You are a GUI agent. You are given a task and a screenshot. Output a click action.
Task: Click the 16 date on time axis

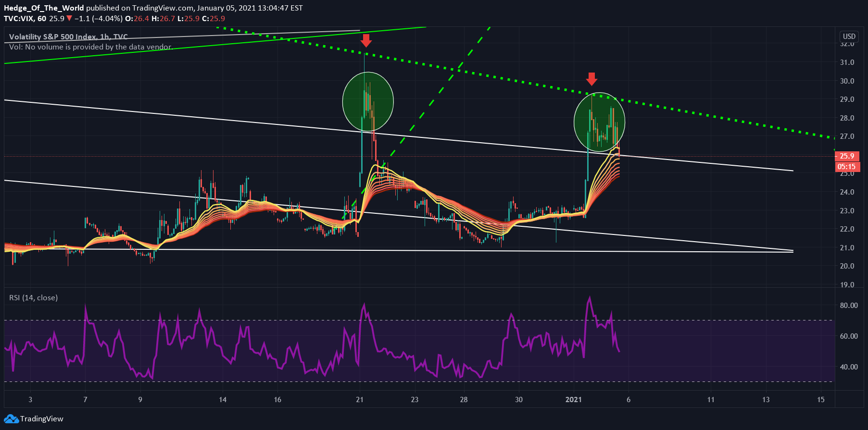pos(277,400)
